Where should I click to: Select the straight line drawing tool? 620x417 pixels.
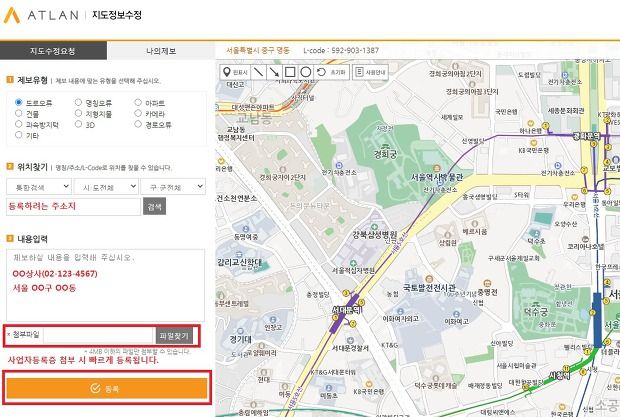[259, 72]
